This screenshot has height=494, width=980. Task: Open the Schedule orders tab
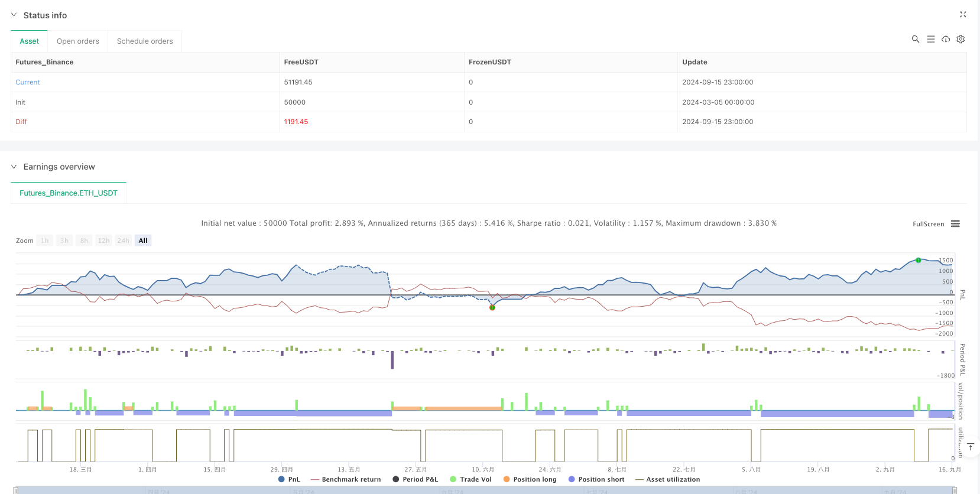point(145,41)
